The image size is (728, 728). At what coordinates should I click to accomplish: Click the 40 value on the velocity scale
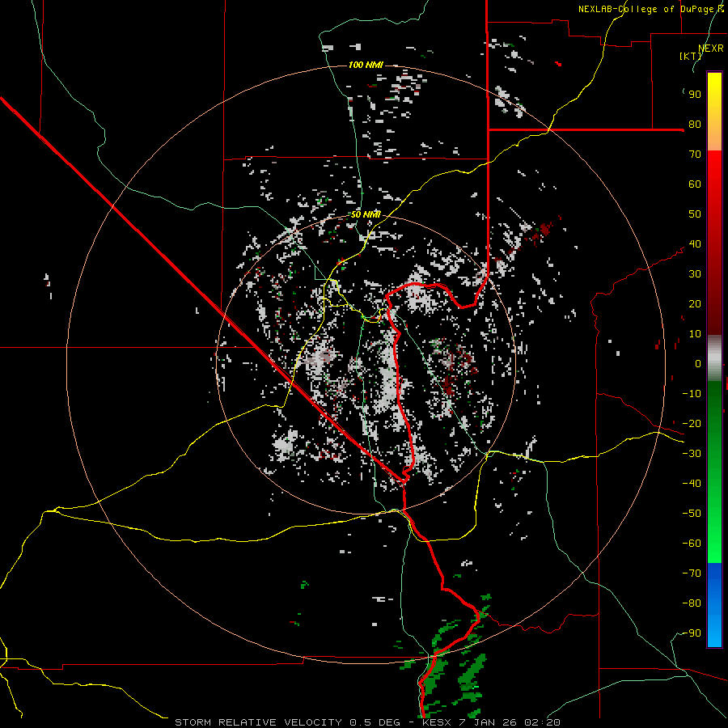tap(695, 243)
